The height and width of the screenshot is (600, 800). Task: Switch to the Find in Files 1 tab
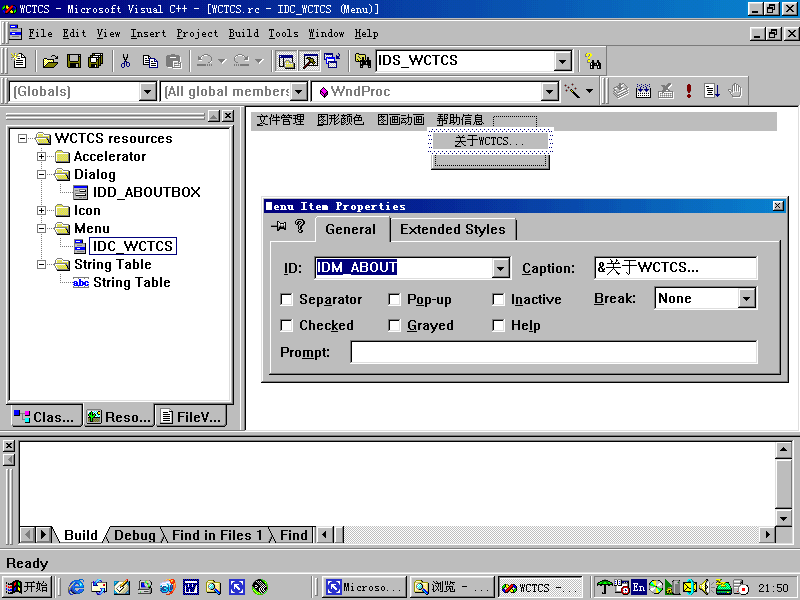click(x=217, y=535)
